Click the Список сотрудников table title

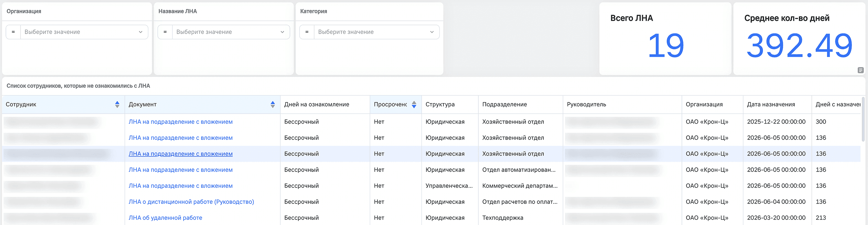[x=78, y=86]
